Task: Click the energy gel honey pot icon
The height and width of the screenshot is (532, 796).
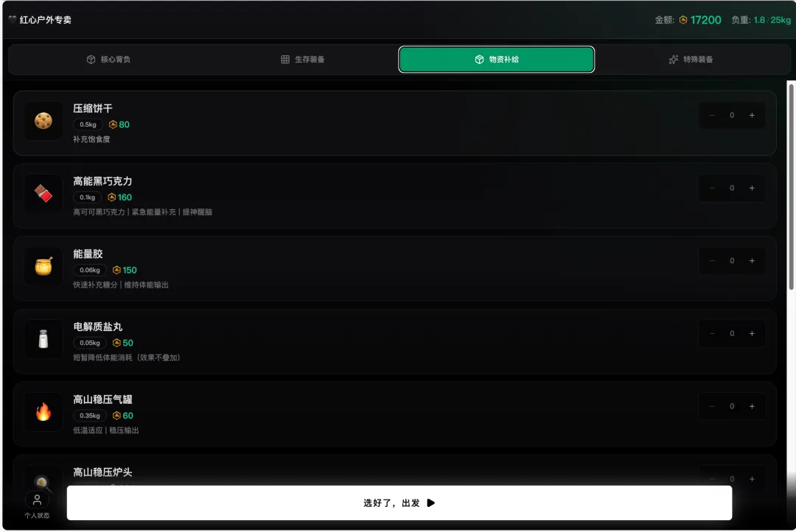Action: [43, 266]
